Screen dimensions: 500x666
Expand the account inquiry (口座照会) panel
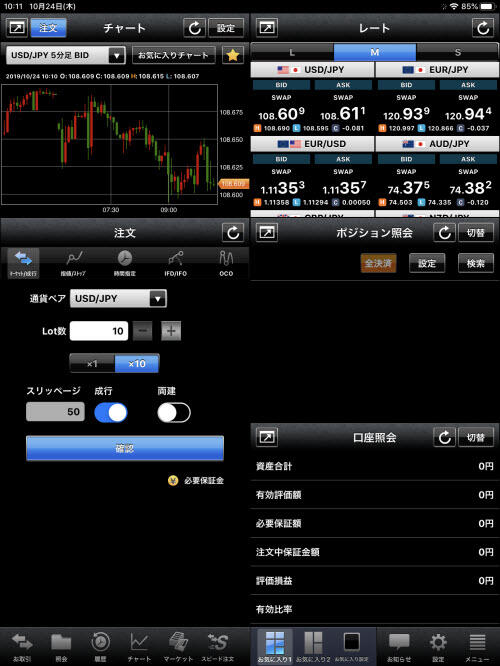click(267, 437)
